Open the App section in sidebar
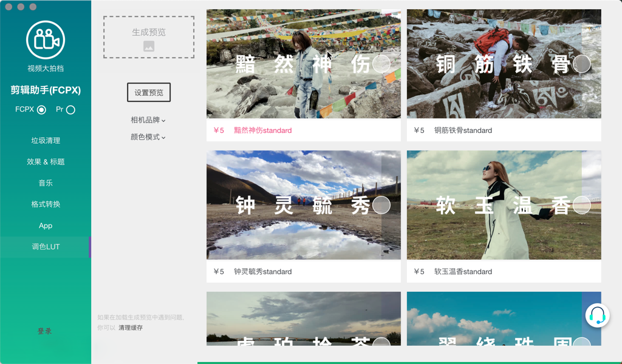The height and width of the screenshot is (364, 622). (46, 226)
